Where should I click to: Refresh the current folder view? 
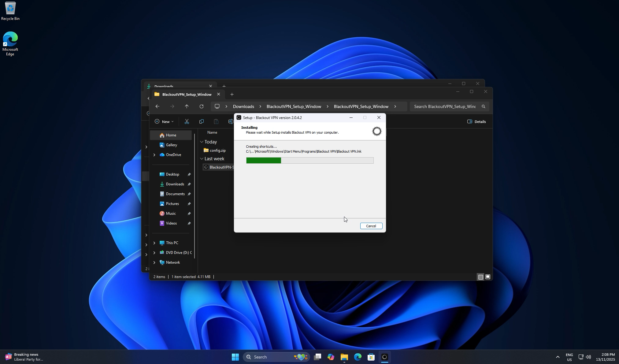(202, 106)
